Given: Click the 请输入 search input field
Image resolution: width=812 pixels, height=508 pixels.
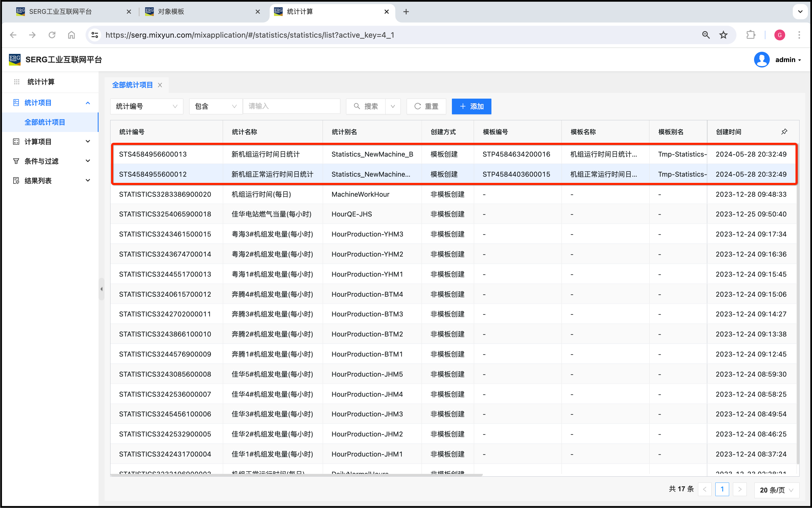Looking at the screenshot, I should 291,106.
